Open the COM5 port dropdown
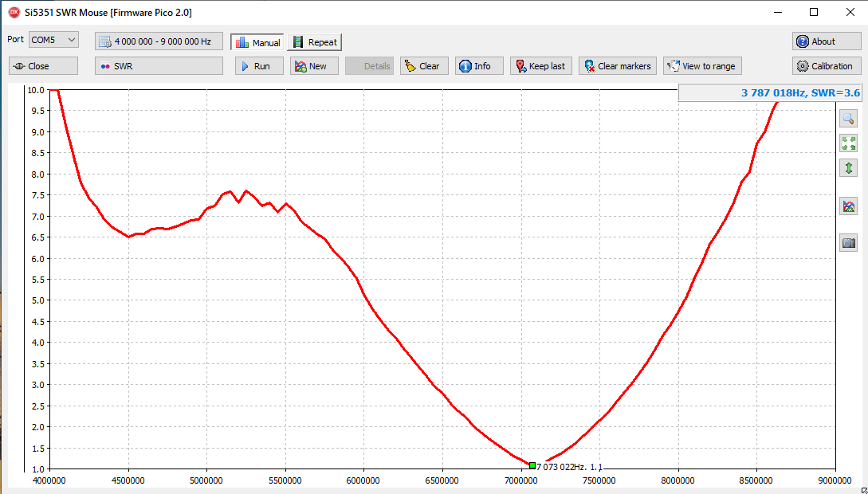Screen dimensions: 868x494 tap(53, 40)
